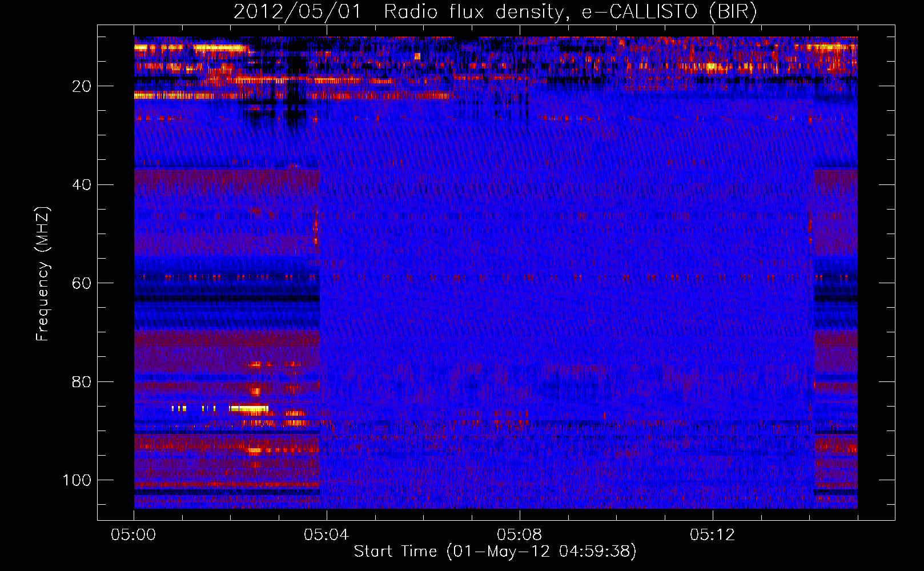Click the 'Start Time (01-May-12 04:59:38)' label
Viewport: 924px width, 571px height.
(x=495, y=552)
